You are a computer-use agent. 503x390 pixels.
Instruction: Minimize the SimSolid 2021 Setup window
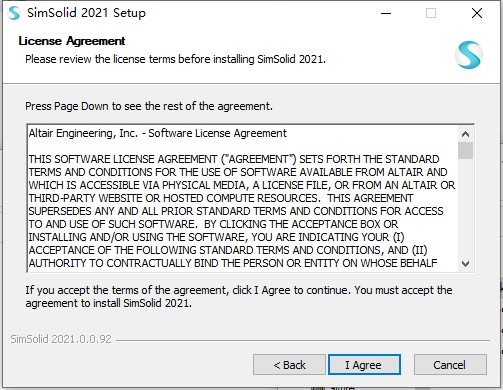pos(386,13)
